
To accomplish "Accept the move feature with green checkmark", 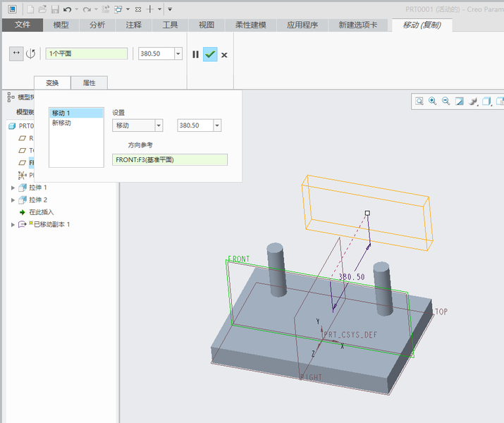I will pos(210,54).
